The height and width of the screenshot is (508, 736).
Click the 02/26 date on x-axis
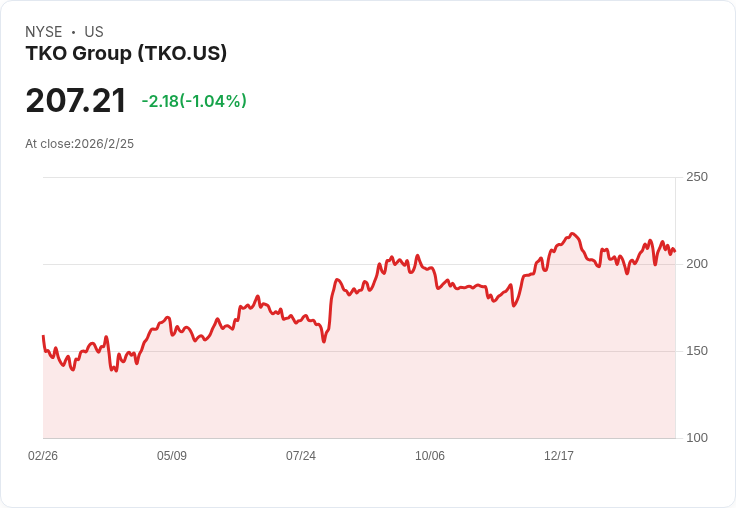click(43, 455)
